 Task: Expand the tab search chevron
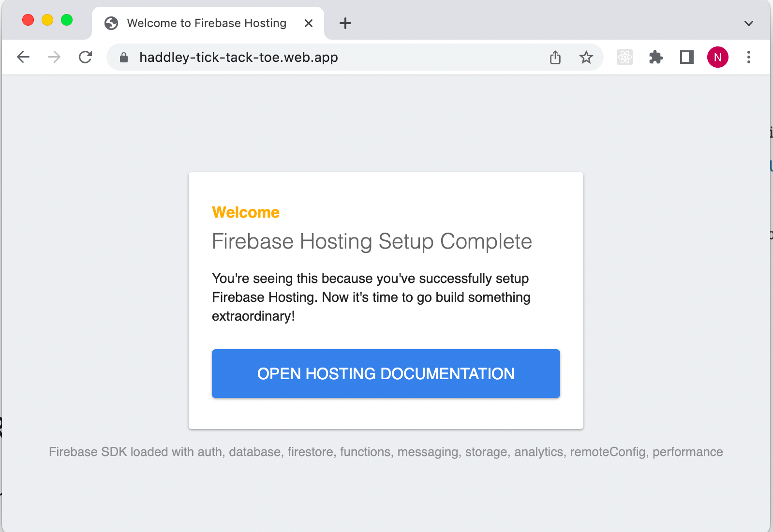click(x=749, y=23)
